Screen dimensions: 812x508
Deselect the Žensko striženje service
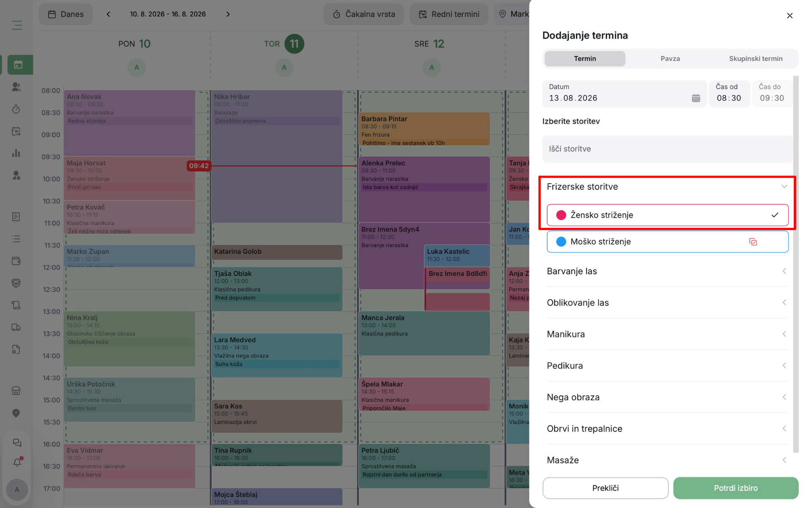pyautogui.click(x=667, y=215)
